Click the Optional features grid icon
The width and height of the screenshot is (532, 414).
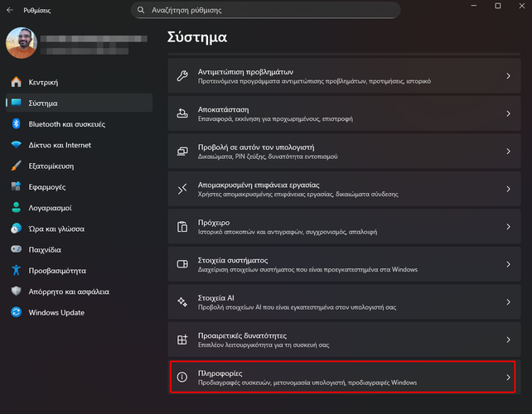point(183,339)
